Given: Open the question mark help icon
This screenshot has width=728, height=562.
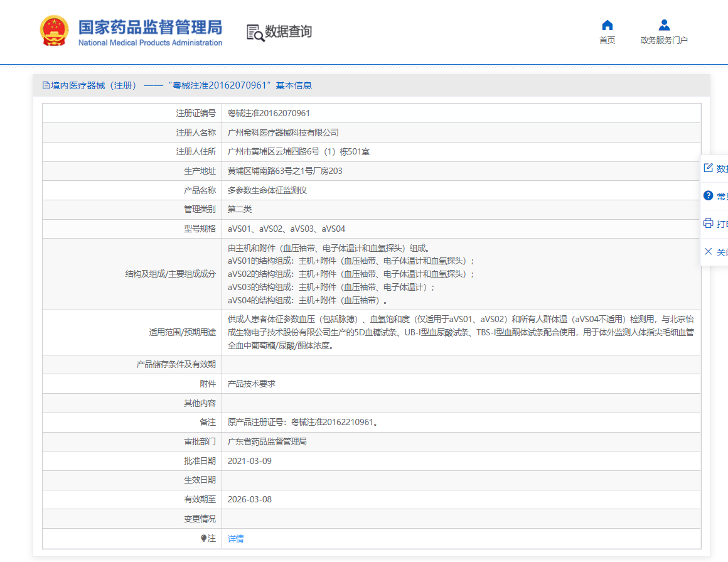Looking at the screenshot, I should [708, 195].
